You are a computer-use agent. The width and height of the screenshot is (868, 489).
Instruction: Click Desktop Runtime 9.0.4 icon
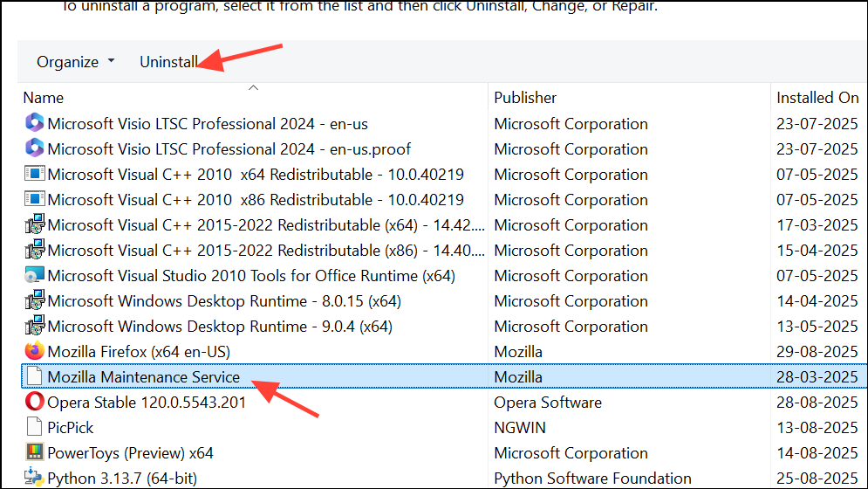pyautogui.click(x=34, y=326)
